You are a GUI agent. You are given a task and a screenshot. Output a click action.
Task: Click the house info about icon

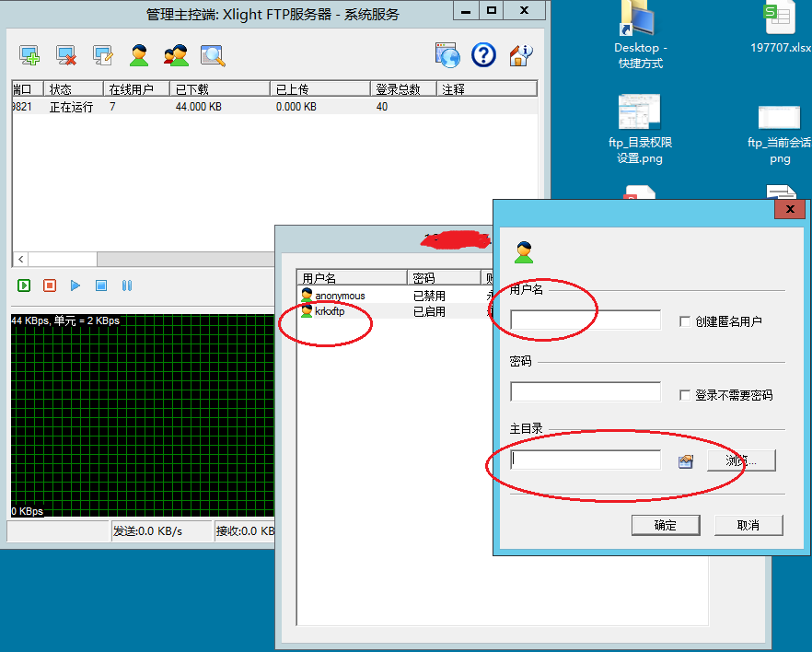[521, 55]
